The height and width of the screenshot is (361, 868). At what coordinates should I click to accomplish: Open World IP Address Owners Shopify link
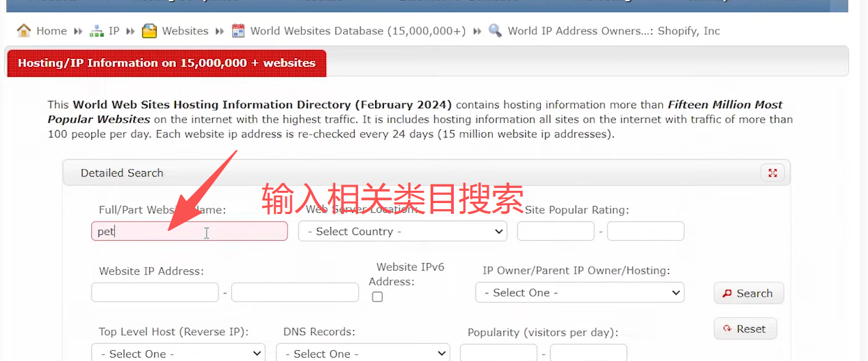coord(614,31)
